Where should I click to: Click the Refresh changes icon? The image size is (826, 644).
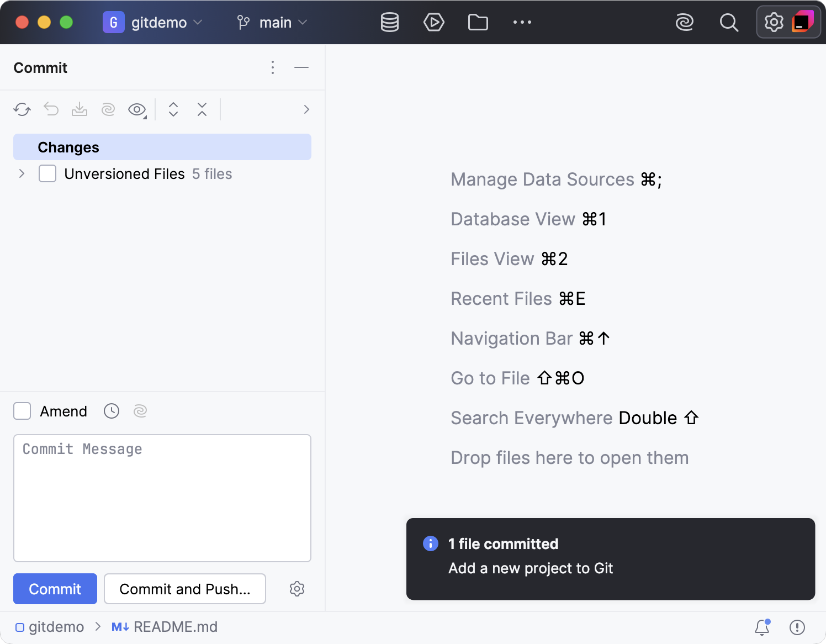click(x=22, y=109)
